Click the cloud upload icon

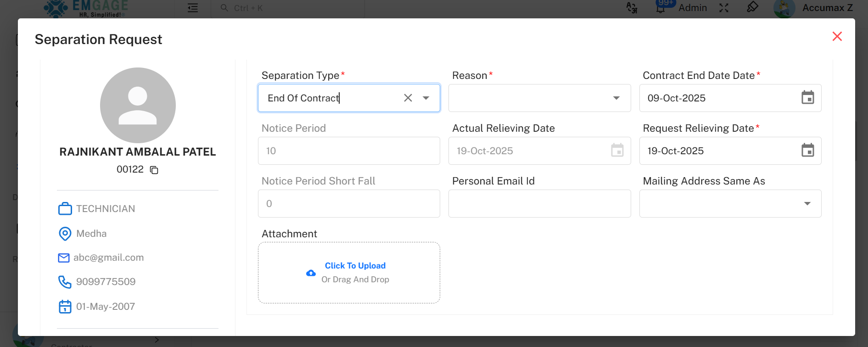coord(311,273)
